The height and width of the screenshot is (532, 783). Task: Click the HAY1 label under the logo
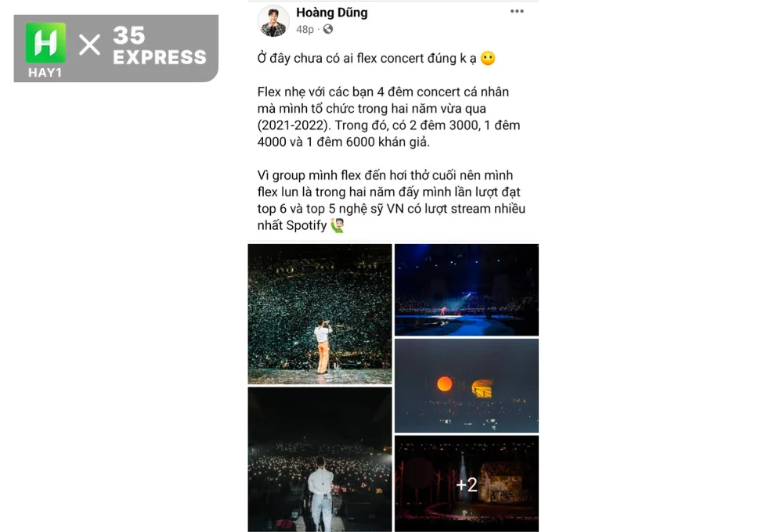45,73
